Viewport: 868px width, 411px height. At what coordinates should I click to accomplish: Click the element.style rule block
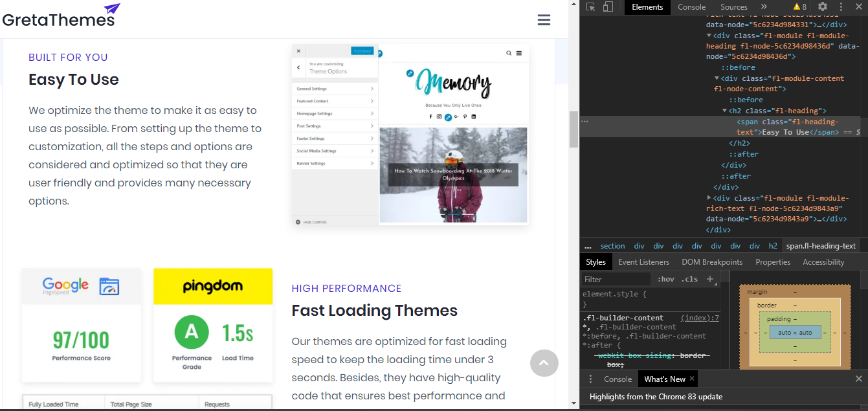pos(650,299)
